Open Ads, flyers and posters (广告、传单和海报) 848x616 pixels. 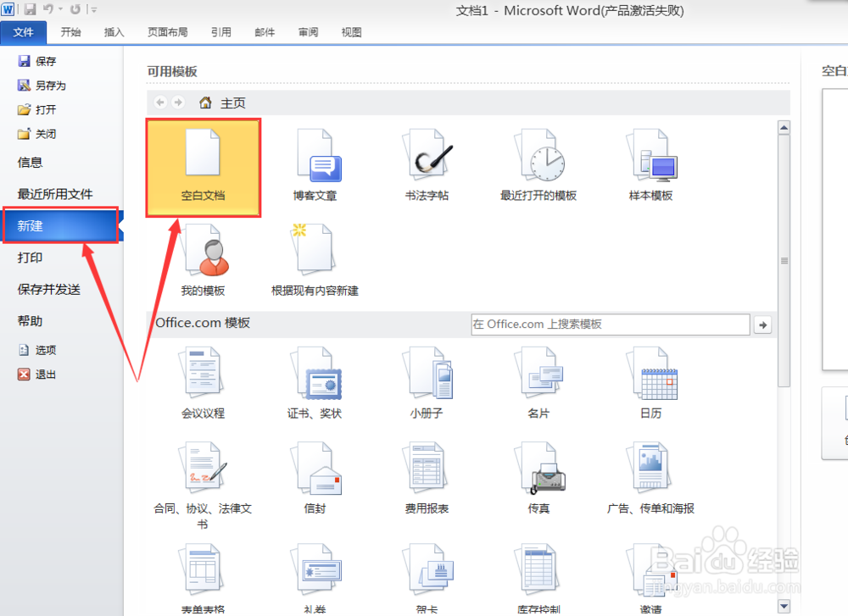pyautogui.click(x=650, y=479)
